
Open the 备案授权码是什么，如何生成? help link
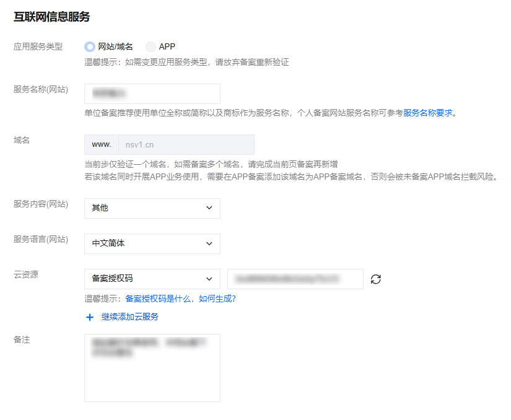(x=180, y=299)
